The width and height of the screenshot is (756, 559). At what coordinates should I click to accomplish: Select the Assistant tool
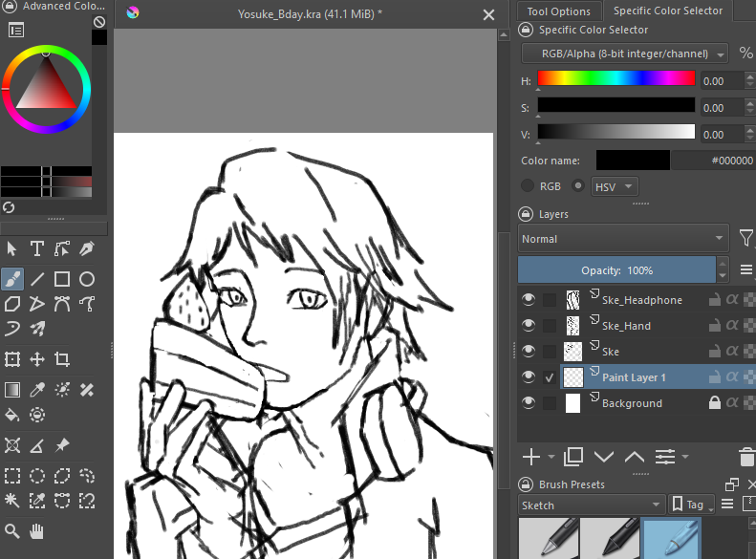coord(12,445)
